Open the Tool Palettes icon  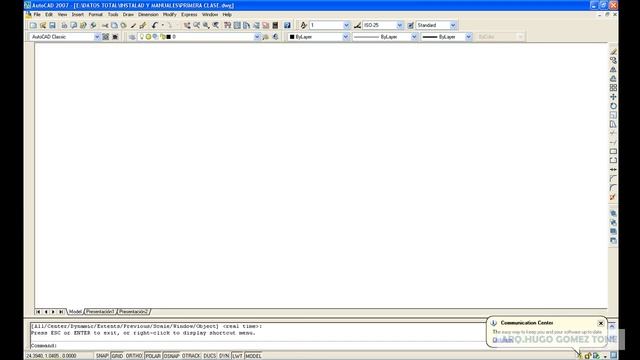point(247,25)
